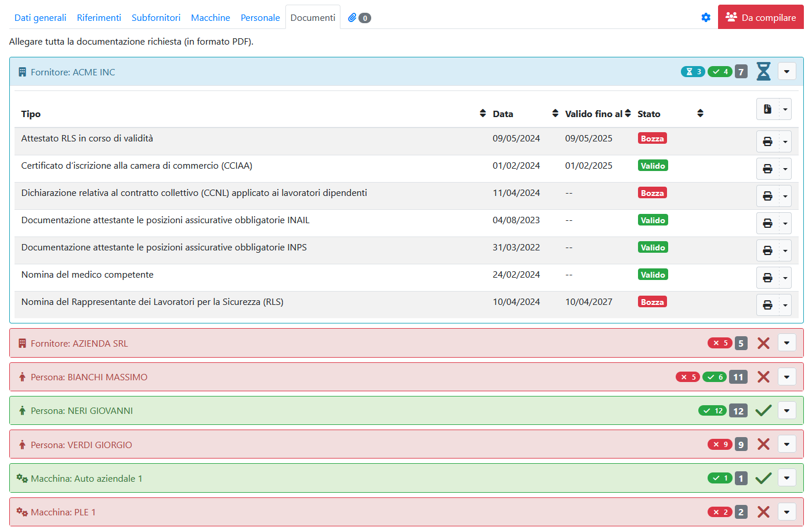
Task: Click the add document file icon
Action: 767,109
